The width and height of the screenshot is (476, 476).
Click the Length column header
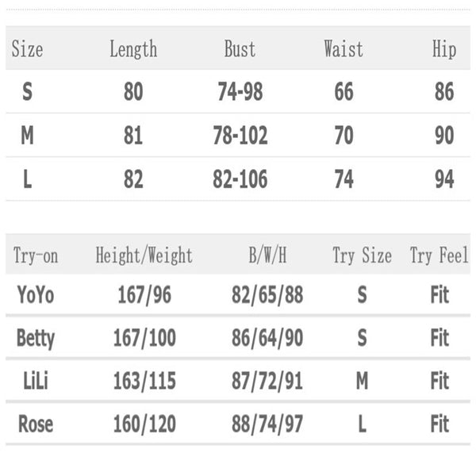(x=132, y=49)
